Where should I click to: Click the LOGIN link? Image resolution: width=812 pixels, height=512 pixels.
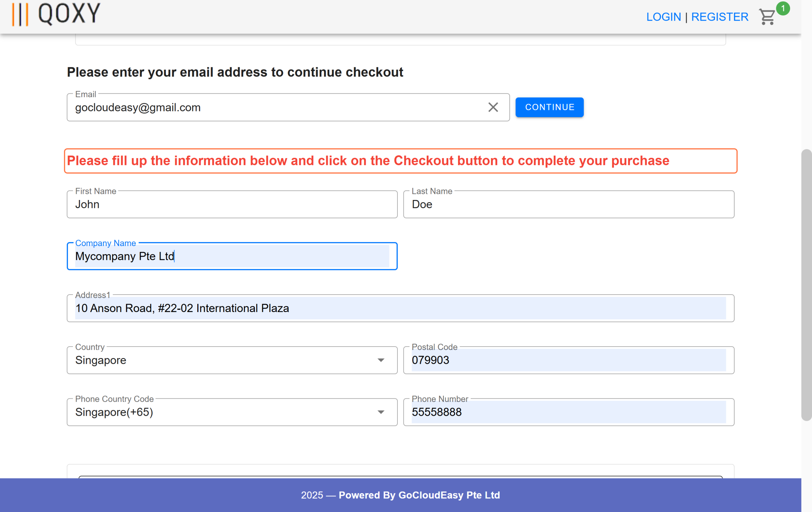pos(664,17)
